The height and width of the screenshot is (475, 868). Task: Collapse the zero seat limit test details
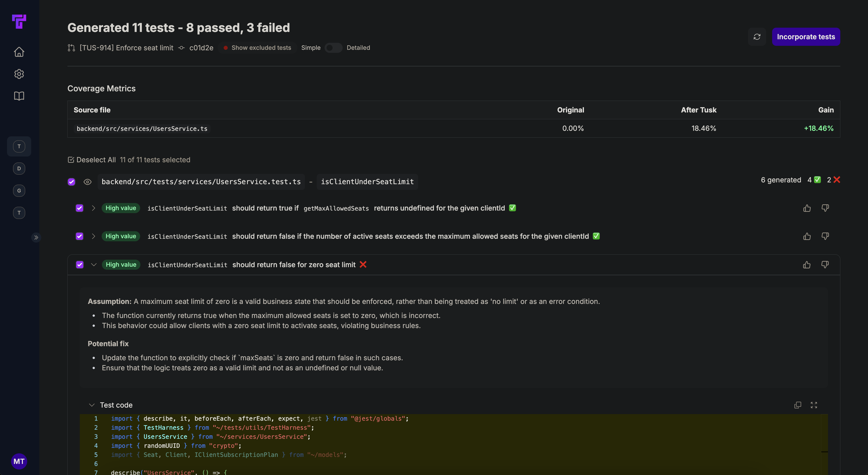[x=94, y=265]
